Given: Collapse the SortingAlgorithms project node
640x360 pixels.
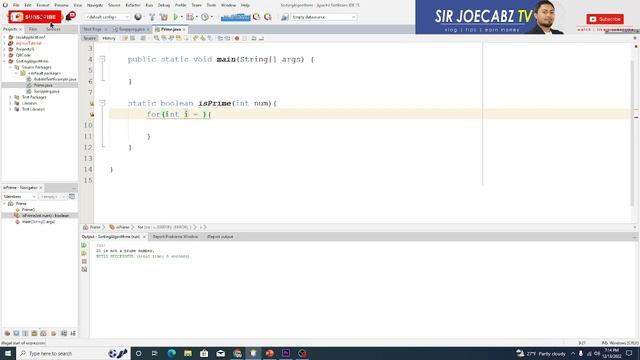Looking at the screenshot, I should point(4,61).
